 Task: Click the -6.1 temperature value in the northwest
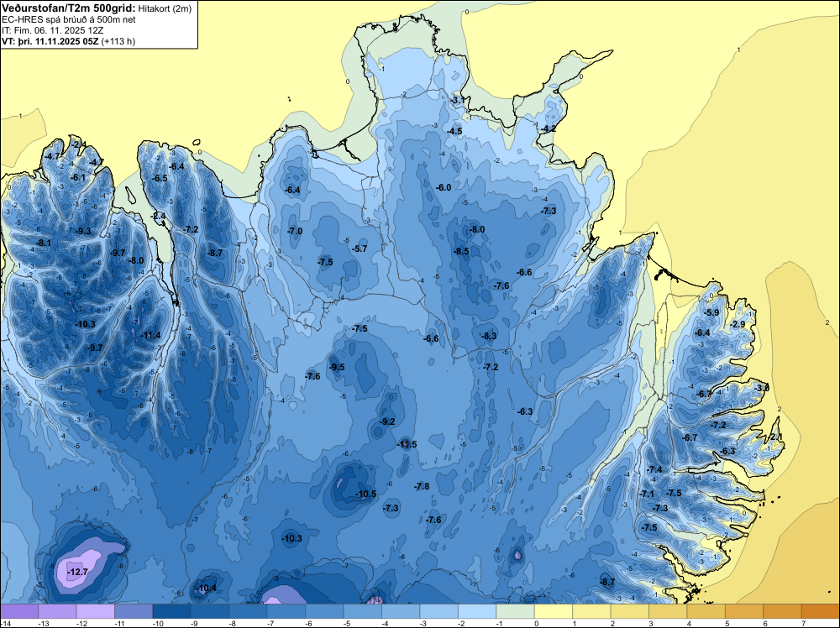tap(78, 178)
